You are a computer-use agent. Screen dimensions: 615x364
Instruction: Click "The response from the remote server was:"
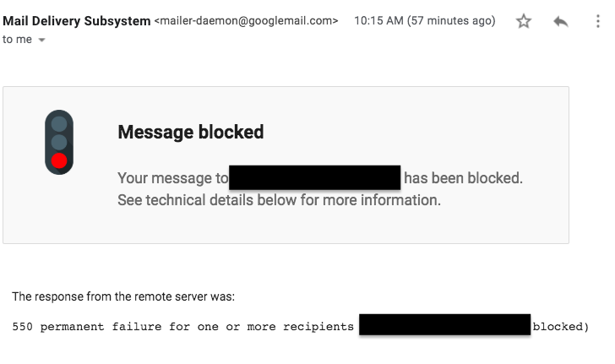point(123,296)
